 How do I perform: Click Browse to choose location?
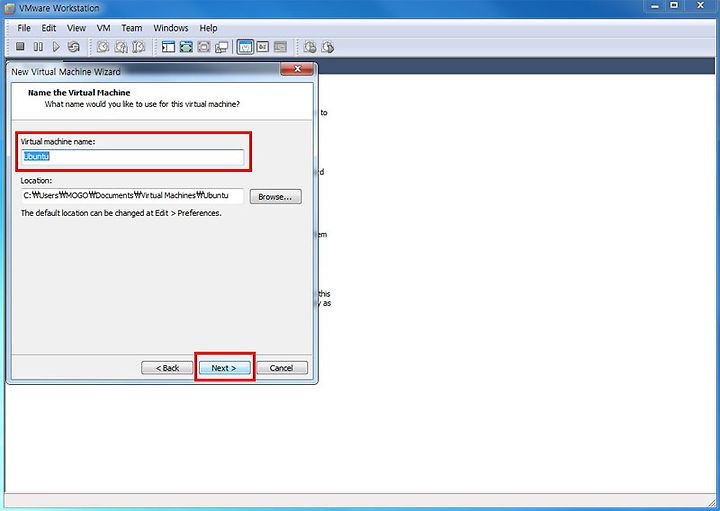(276, 197)
